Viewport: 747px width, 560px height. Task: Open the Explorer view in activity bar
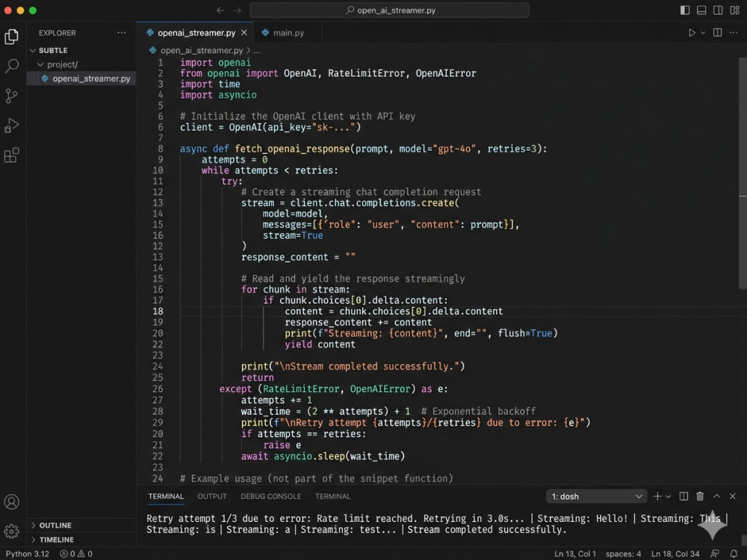tap(11, 37)
